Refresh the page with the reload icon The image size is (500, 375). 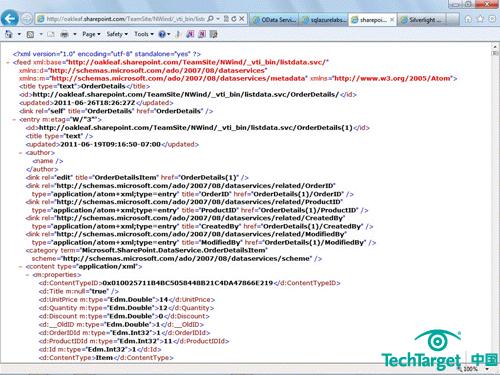click(x=234, y=19)
